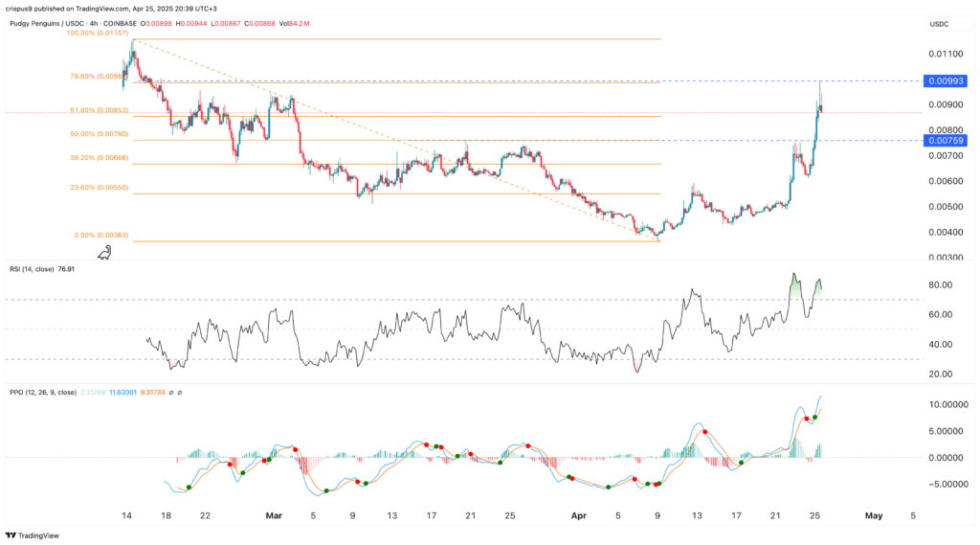
Task: Click the Mar label on time axis
Action: pos(275,515)
